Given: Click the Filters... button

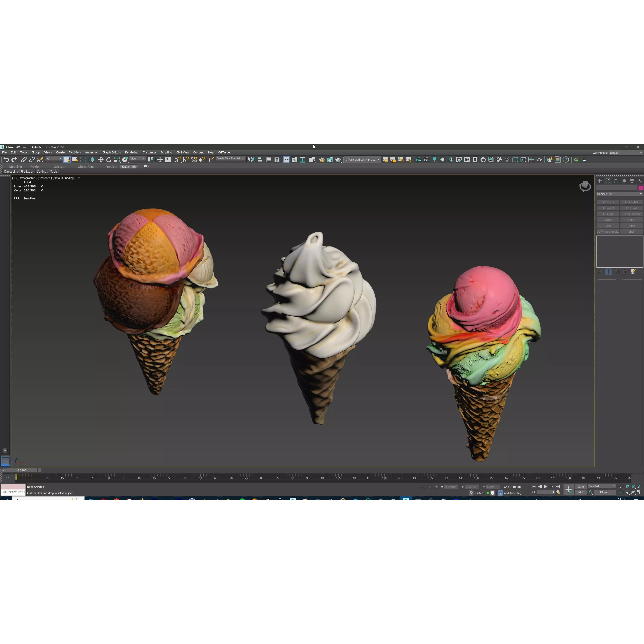Looking at the screenshot, I should [x=605, y=492].
